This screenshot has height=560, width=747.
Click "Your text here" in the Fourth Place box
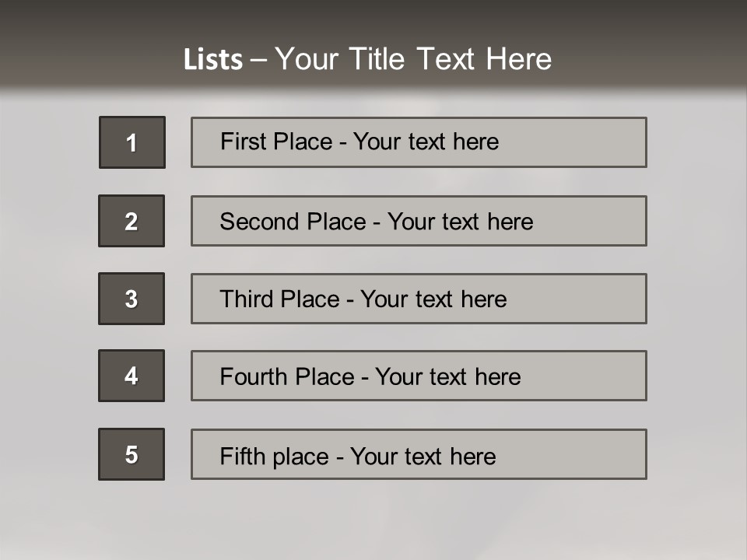pos(447,377)
